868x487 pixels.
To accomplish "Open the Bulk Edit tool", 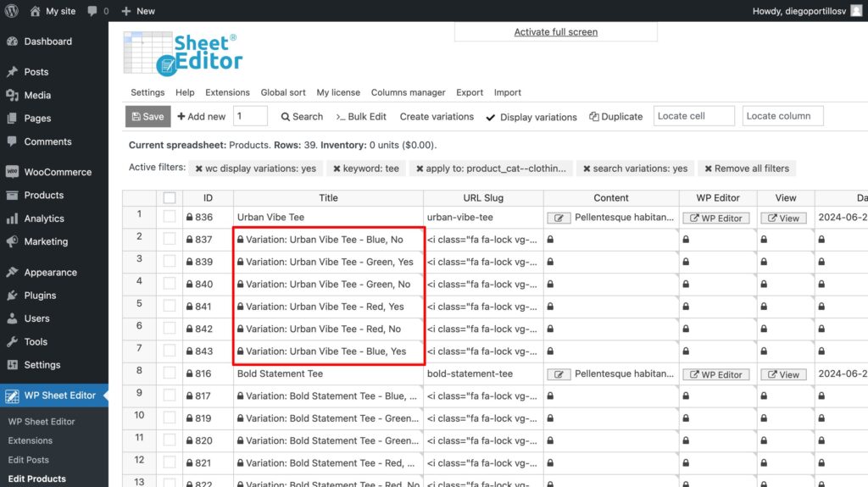I will pyautogui.click(x=361, y=116).
